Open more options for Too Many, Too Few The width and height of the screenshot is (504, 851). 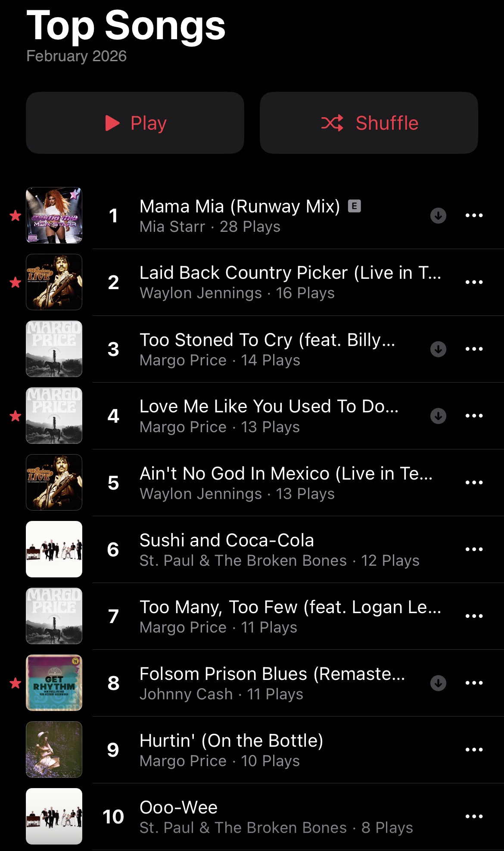point(474,616)
